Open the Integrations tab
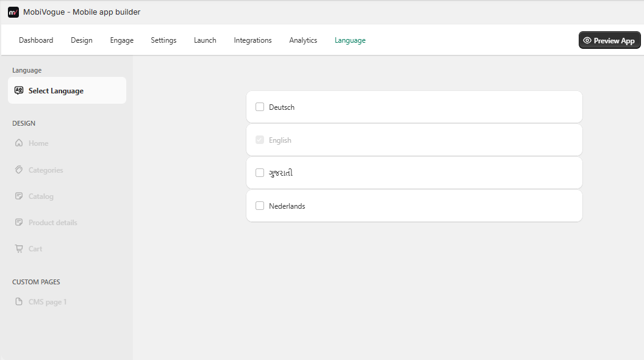The width and height of the screenshot is (644, 360). pos(252,40)
